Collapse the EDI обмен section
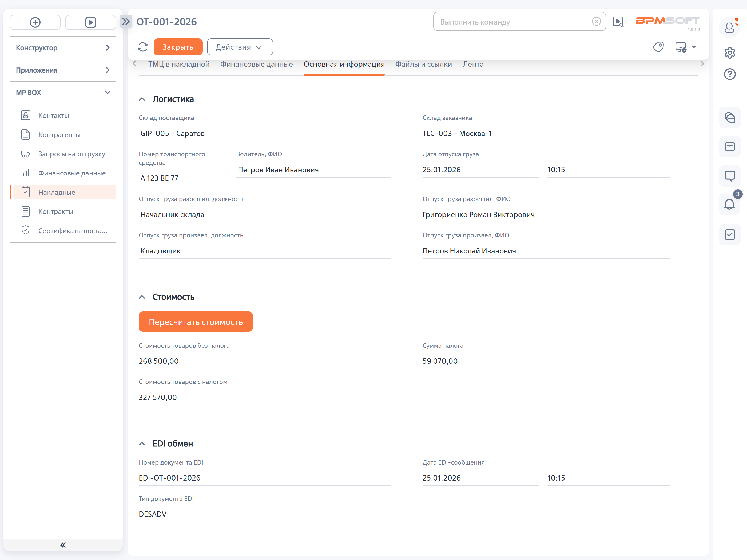 click(142, 443)
